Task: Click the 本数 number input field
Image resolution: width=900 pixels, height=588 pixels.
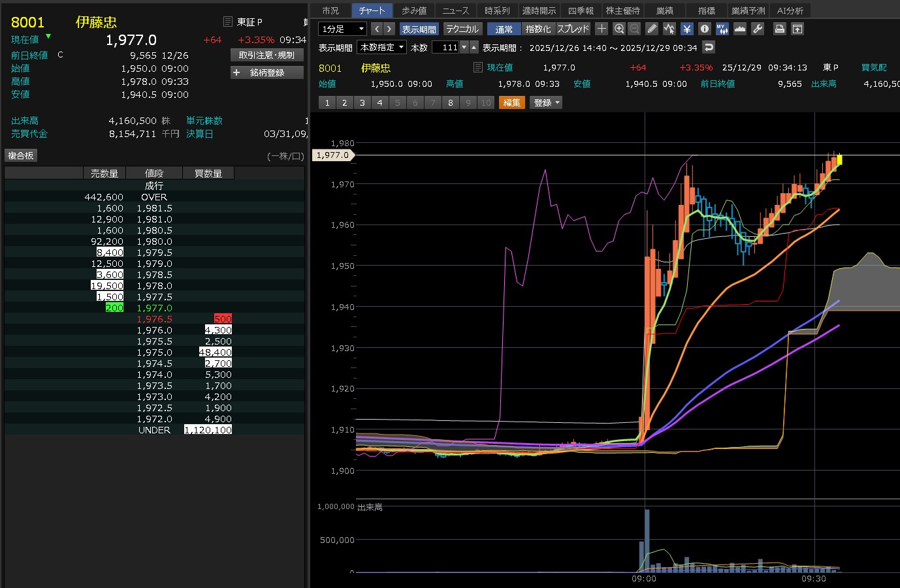Action: [445, 47]
